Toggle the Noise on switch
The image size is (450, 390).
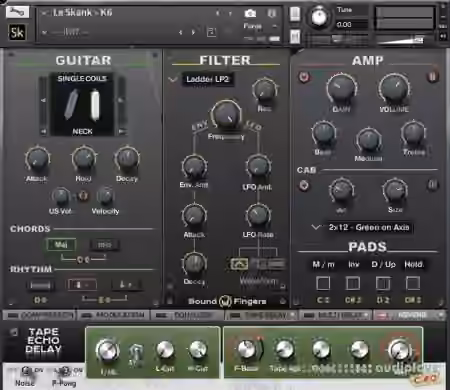pyautogui.click(x=26, y=370)
